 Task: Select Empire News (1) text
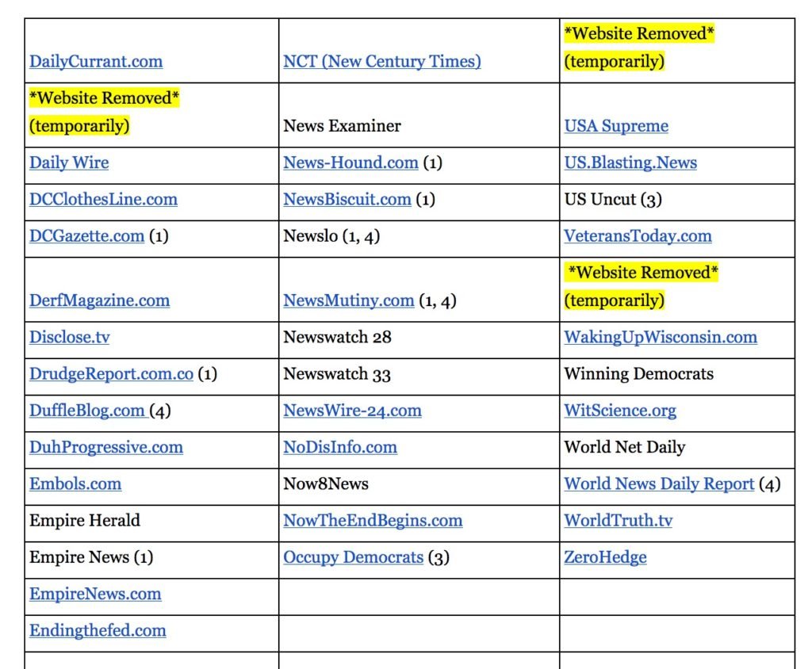click(91, 557)
